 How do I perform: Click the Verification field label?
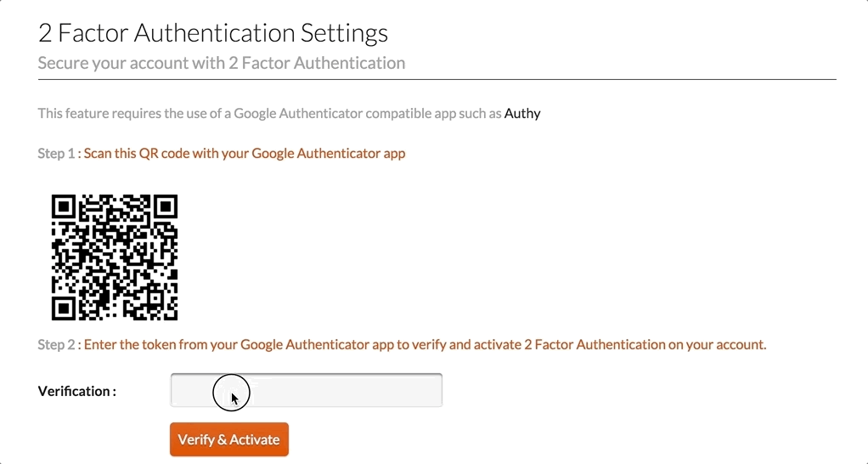pos(77,392)
